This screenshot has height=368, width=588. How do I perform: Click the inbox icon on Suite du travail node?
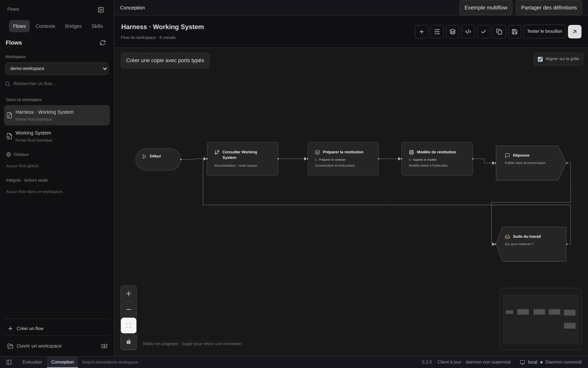(507, 237)
